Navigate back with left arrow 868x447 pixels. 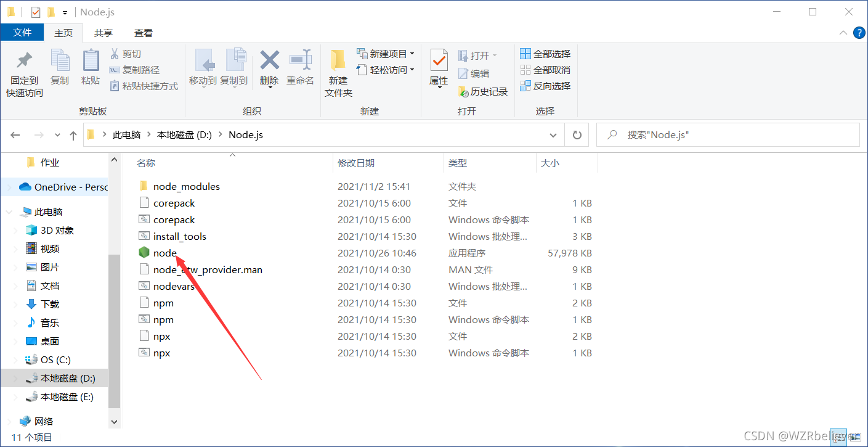pos(15,135)
